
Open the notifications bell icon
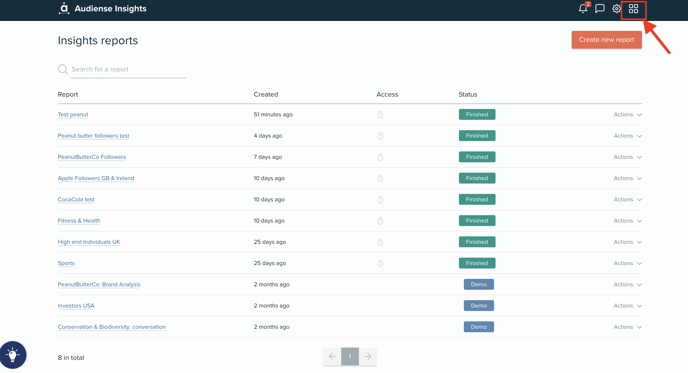[x=583, y=8]
